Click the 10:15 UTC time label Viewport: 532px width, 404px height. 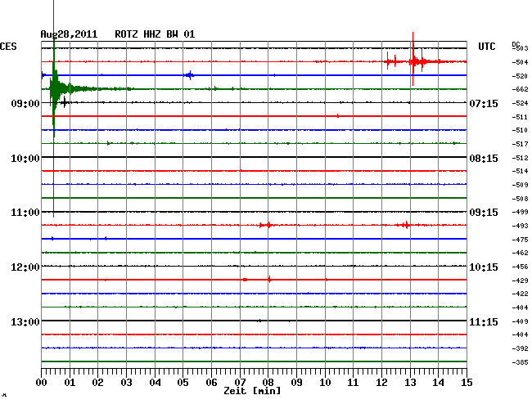(484, 267)
